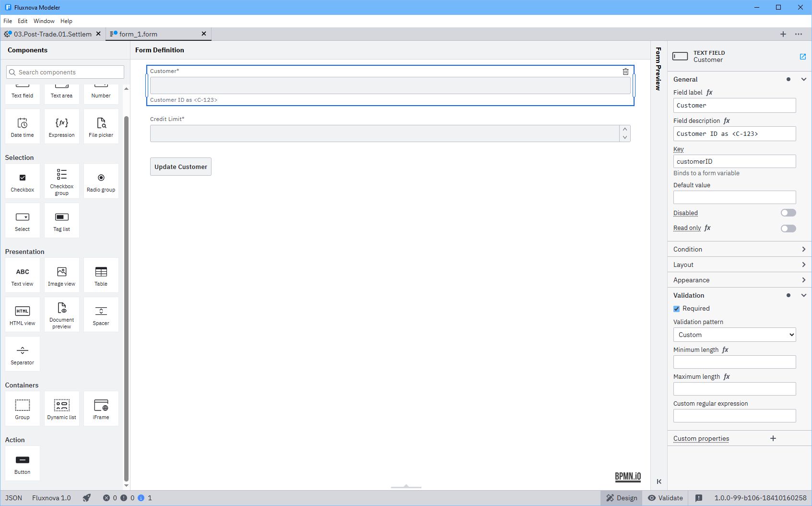The image size is (812, 506).
Task: Delete the Customer field using trash icon
Action: point(625,72)
